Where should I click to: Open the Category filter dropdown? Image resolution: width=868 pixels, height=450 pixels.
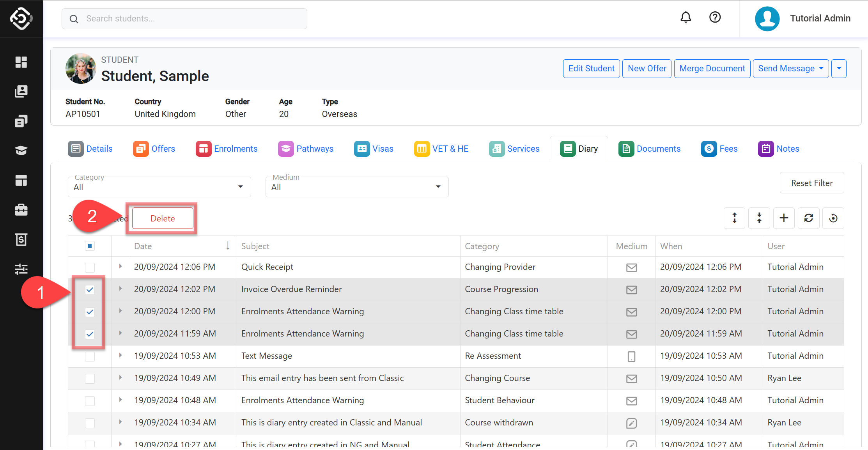[x=159, y=187]
